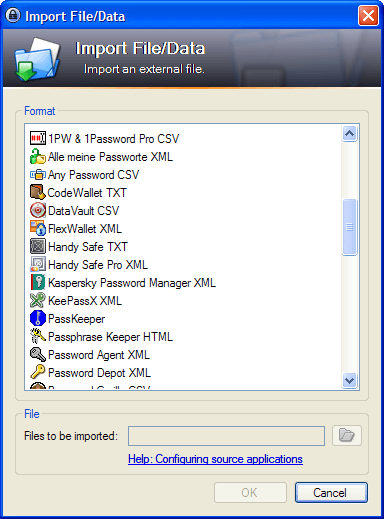Viewport: 384px width, 519px height.
Task: Select Handy Safe Pro XML entry
Action: pos(98,265)
